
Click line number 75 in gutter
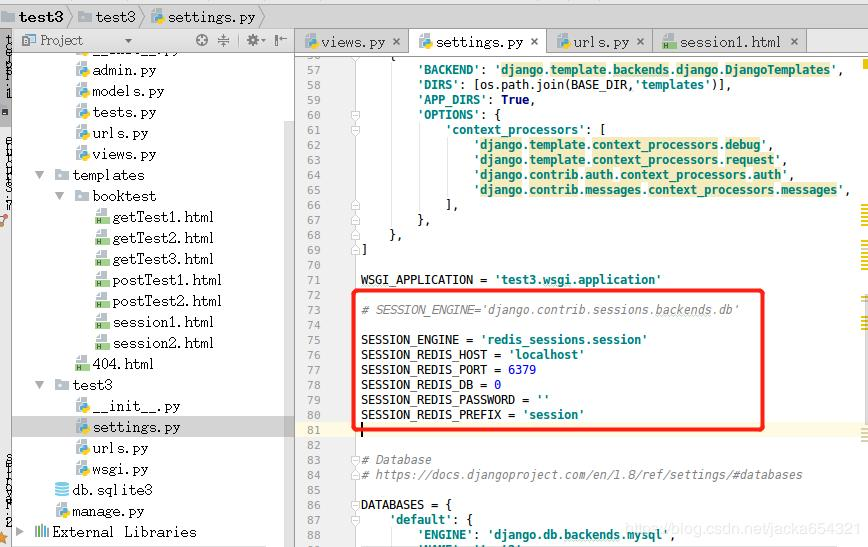(314, 340)
